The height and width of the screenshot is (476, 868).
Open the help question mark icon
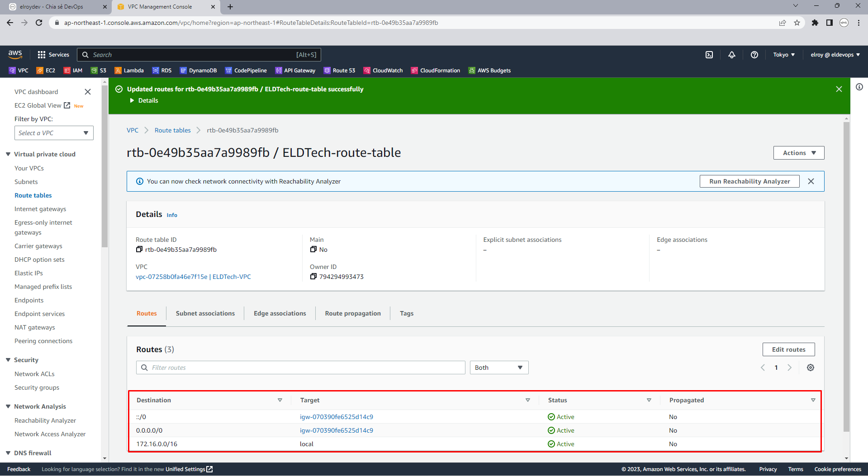click(x=754, y=55)
